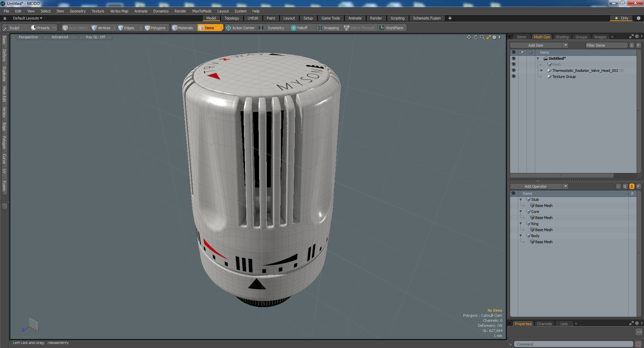Collapse the Body operator stack
This screenshot has width=644, height=348.
pyautogui.click(x=521, y=236)
